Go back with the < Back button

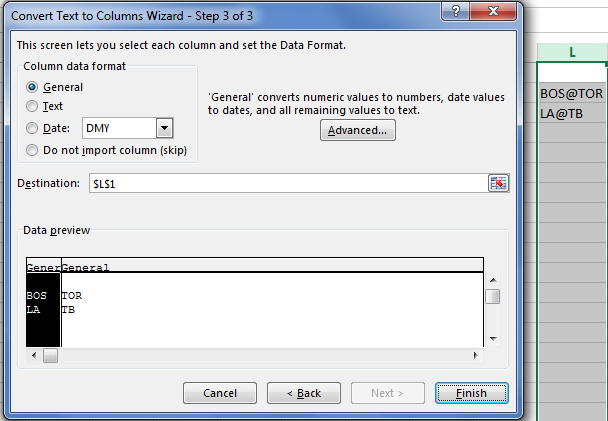[x=304, y=393]
